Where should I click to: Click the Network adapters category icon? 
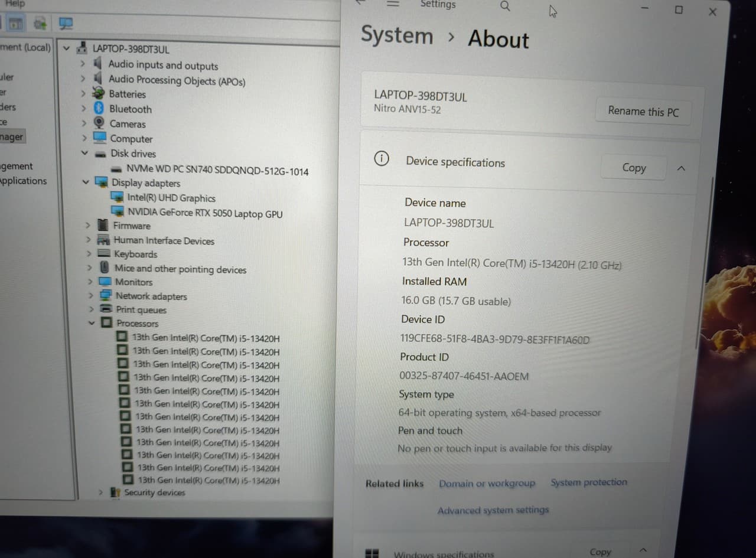click(106, 295)
